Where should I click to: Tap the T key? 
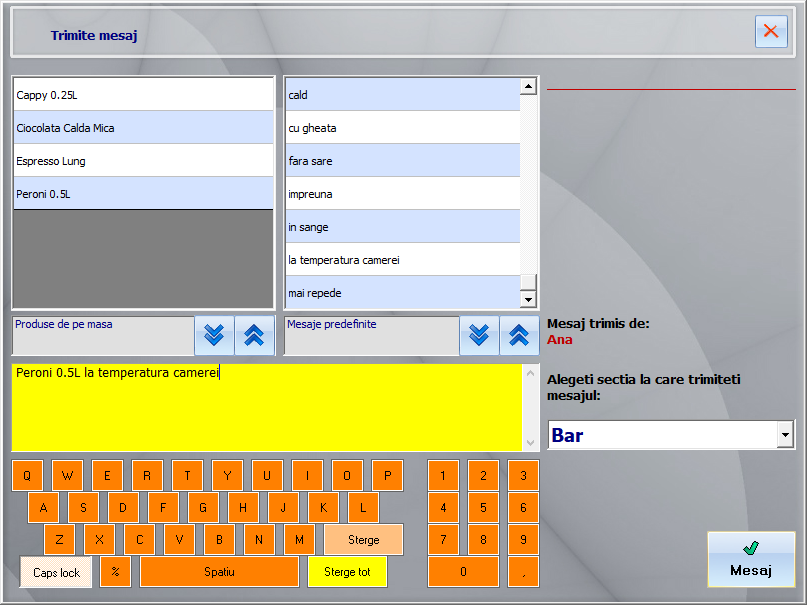click(x=187, y=475)
